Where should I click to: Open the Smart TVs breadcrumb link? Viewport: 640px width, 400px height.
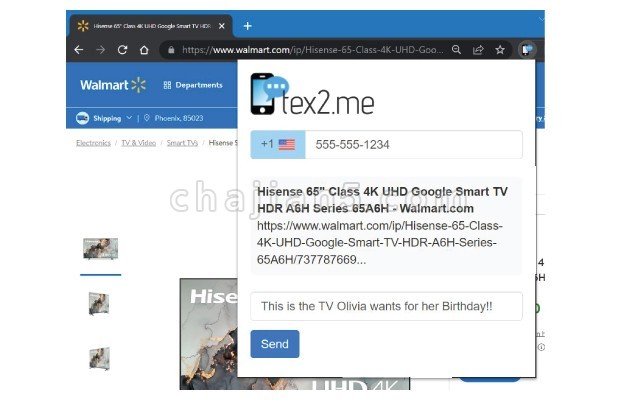coord(182,143)
